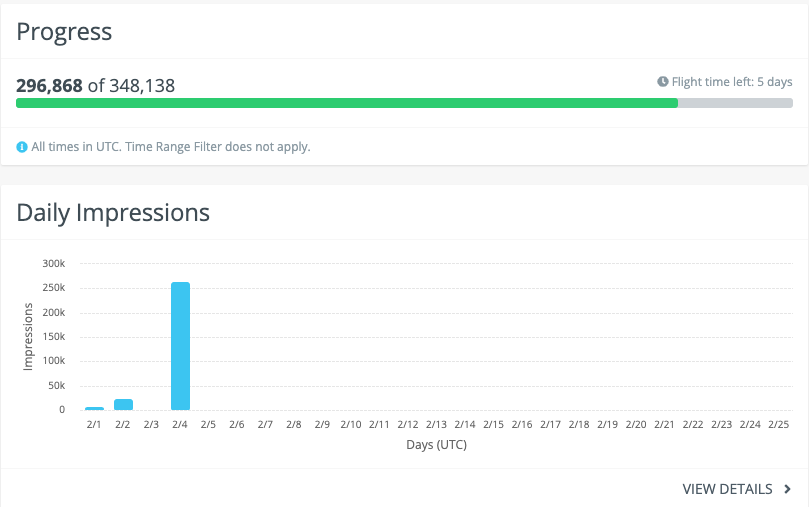Click the clock icon beside Flight time left
The width and height of the screenshot is (809, 507).
pyautogui.click(x=663, y=81)
